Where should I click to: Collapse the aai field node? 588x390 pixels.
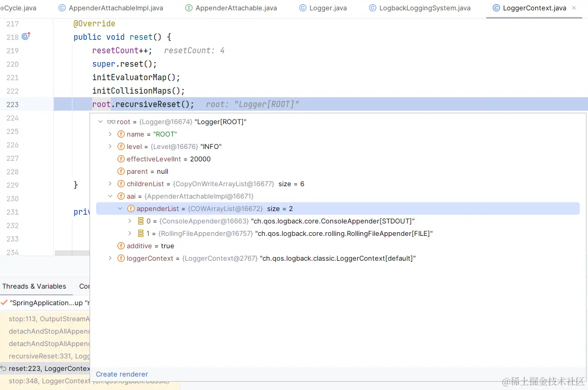(x=110, y=196)
